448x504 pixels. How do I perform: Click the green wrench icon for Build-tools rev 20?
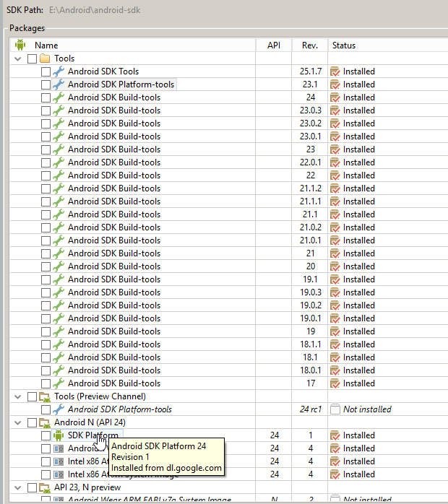click(x=59, y=266)
